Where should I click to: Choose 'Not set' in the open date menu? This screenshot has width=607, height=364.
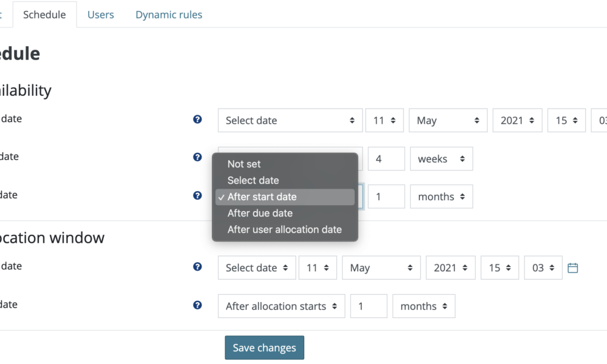(243, 164)
